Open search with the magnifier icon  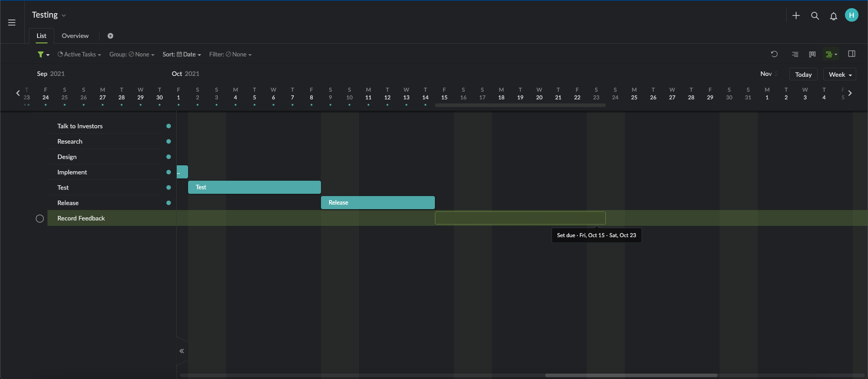pos(815,16)
